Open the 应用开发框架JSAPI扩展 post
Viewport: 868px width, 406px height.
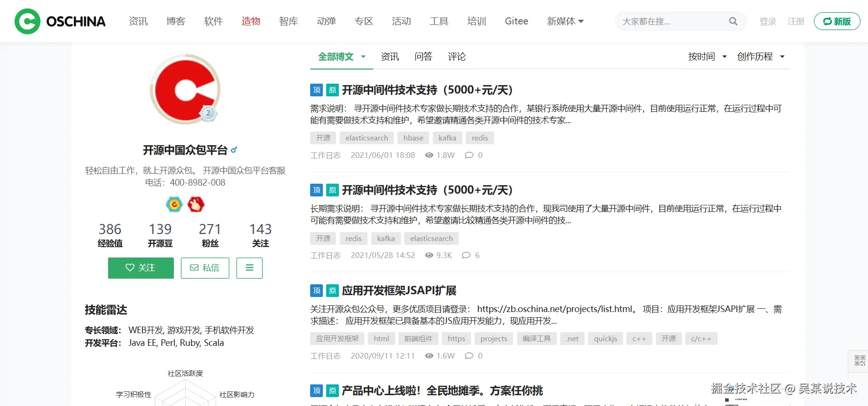[399, 290]
